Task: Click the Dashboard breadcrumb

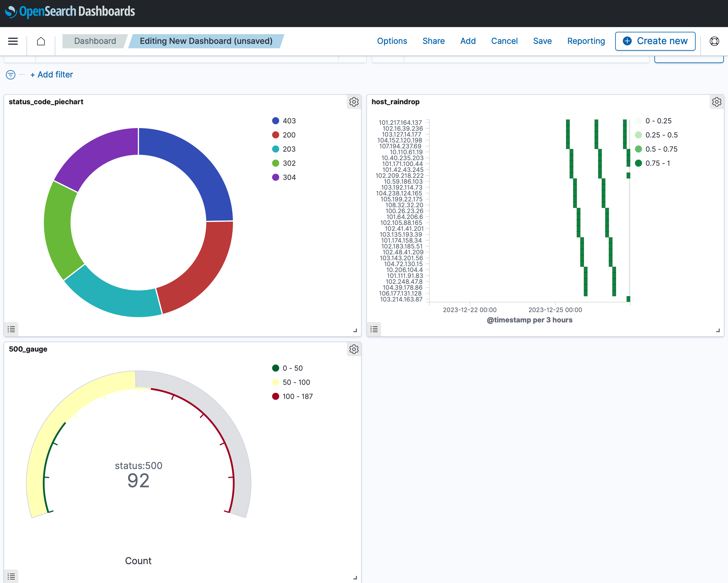Action: 95,41
